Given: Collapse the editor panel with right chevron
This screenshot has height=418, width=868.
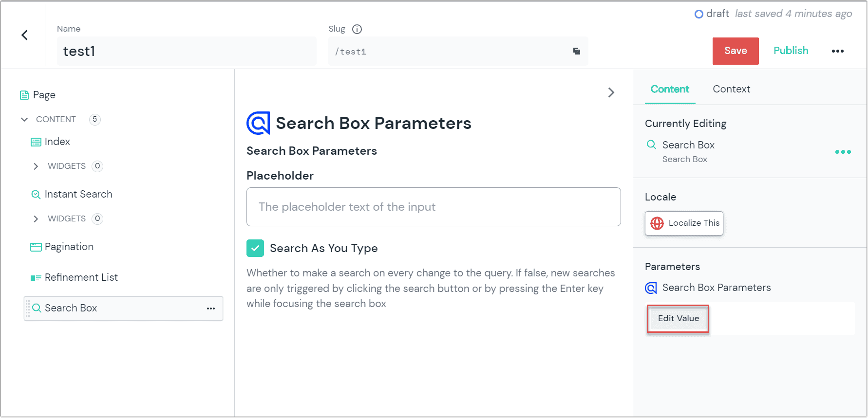Looking at the screenshot, I should [x=611, y=92].
